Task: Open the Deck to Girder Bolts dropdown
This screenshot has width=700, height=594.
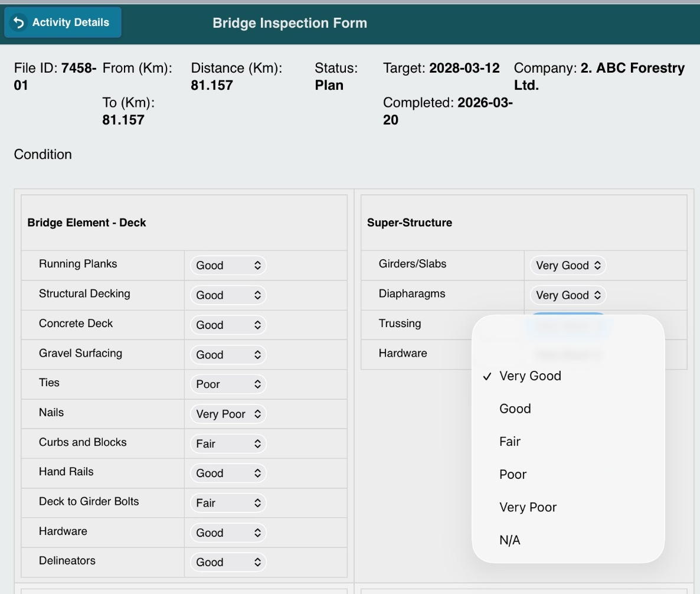Action: pos(228,503)
